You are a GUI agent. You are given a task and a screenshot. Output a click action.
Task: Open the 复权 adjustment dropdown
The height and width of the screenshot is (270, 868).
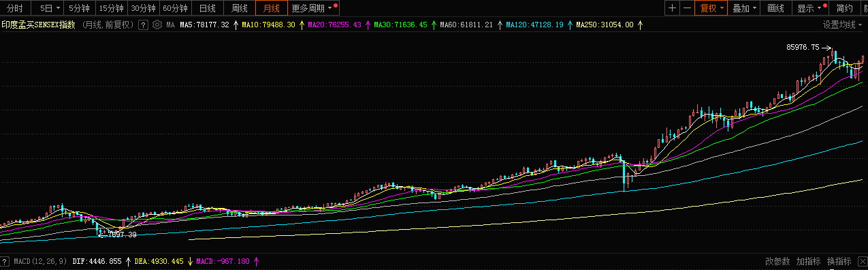[x=711, y=8]
